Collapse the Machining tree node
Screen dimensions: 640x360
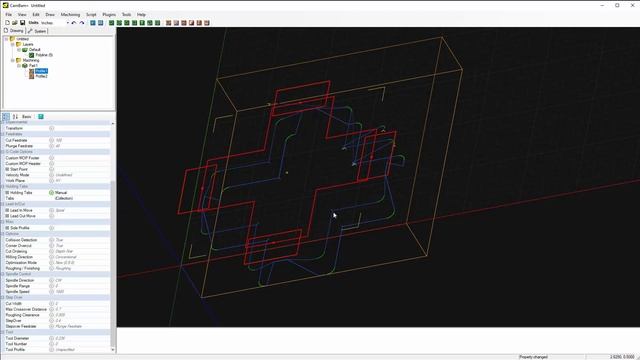(13, 60)
